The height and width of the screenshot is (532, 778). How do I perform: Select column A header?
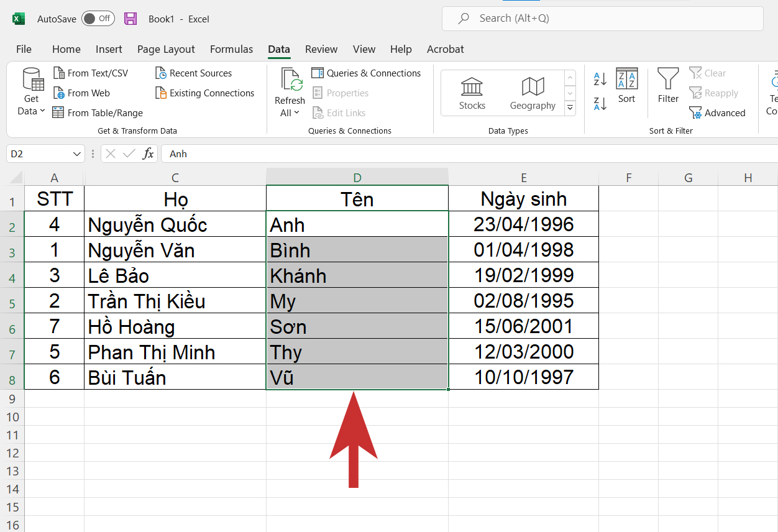tap(54, 178)
